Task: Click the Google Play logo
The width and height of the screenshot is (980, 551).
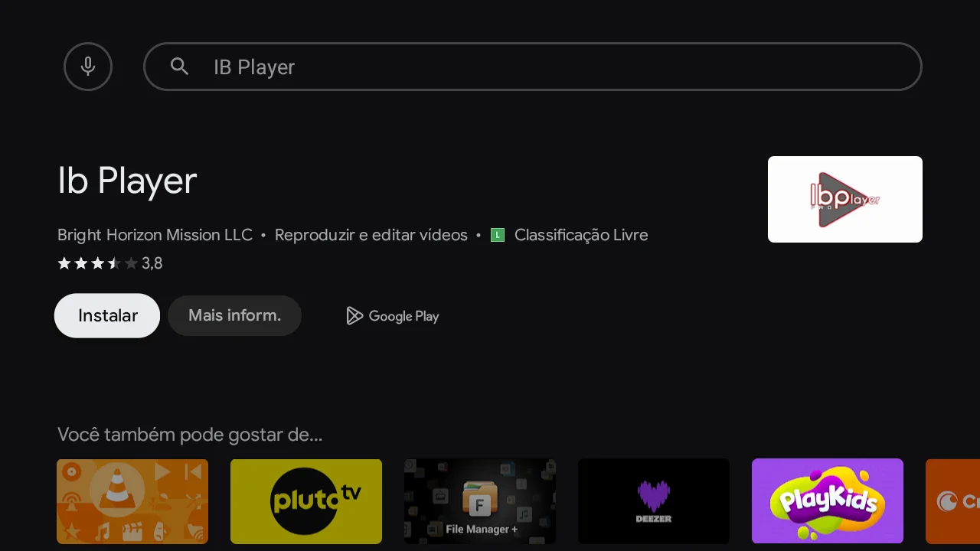Action: click(x=392, y=316)
